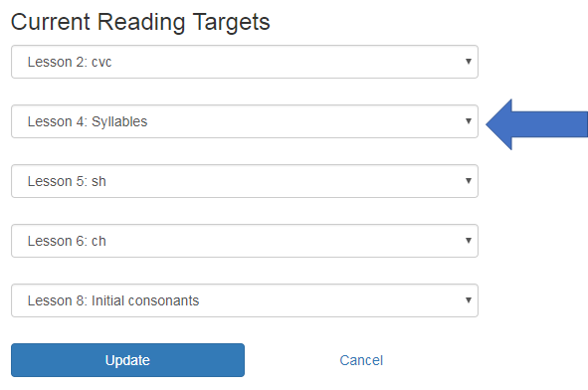Select the 'Lesson 4: Syllables' text in the second target

click(x=88, y=121)
